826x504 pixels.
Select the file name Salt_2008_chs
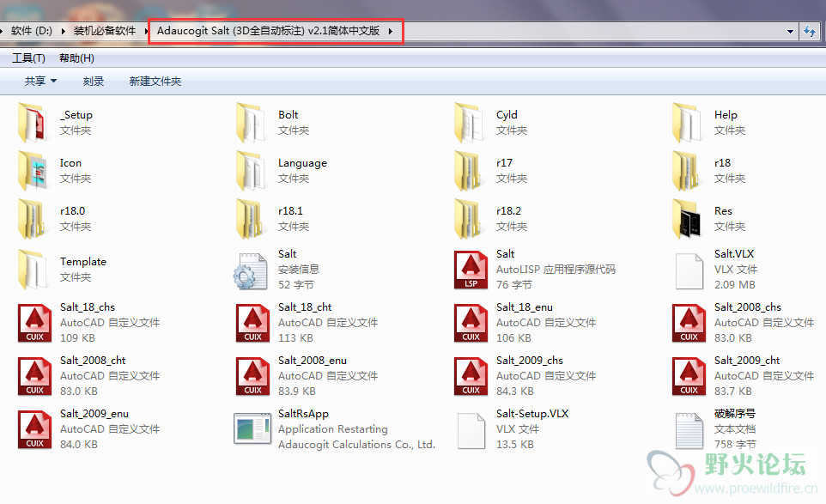click(748, 307)
